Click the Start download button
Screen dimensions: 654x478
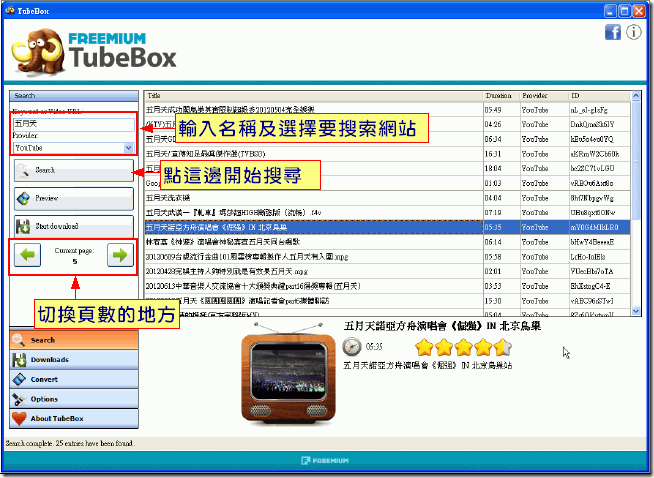coord(74,226)
